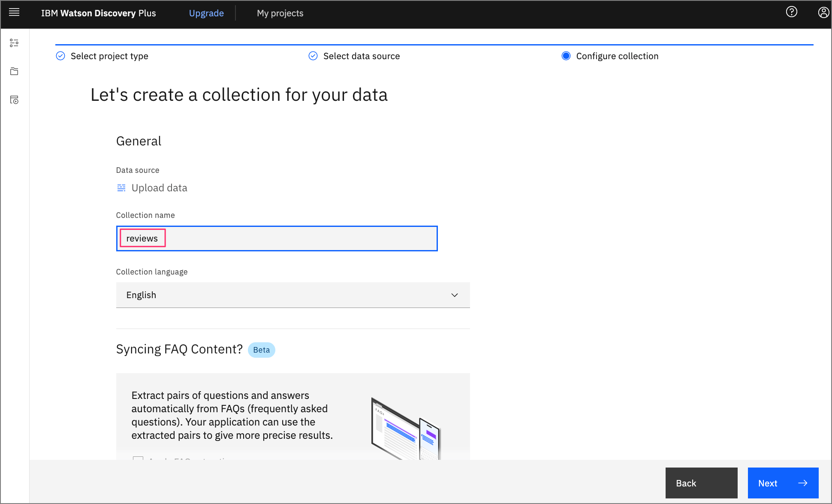Click the checkmark icon next to Select project type
The image size is (832, 504).
pyautogui.click(x=60, y=55)
